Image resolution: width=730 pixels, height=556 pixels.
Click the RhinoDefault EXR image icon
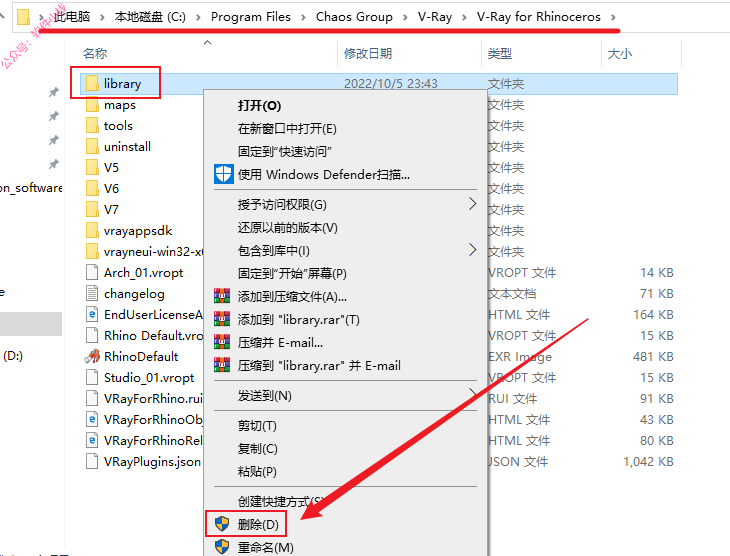coord(92,356)
